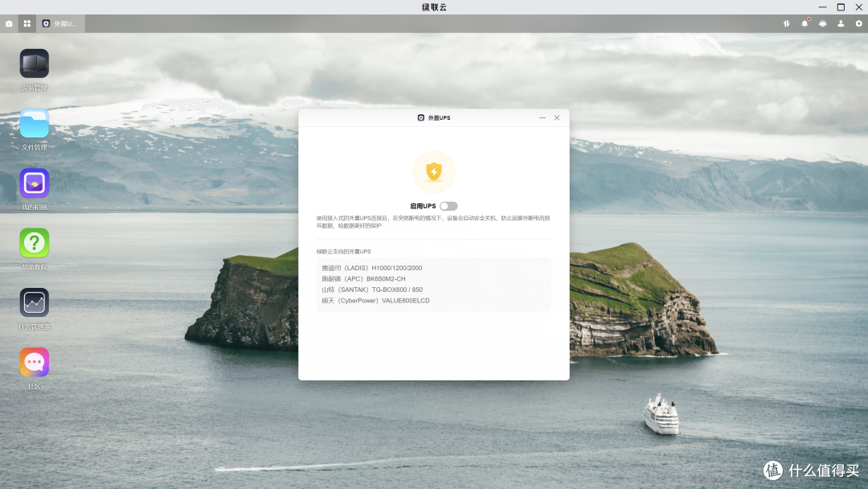
Task: Click the yellow UPS shield icon
Action: pyautogui.click(x=434, y=171)
